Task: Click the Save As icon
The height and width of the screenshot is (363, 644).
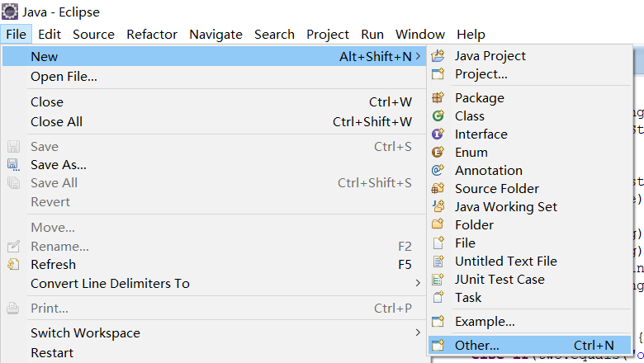Action: pyautogui.click(x=13, y=164)
